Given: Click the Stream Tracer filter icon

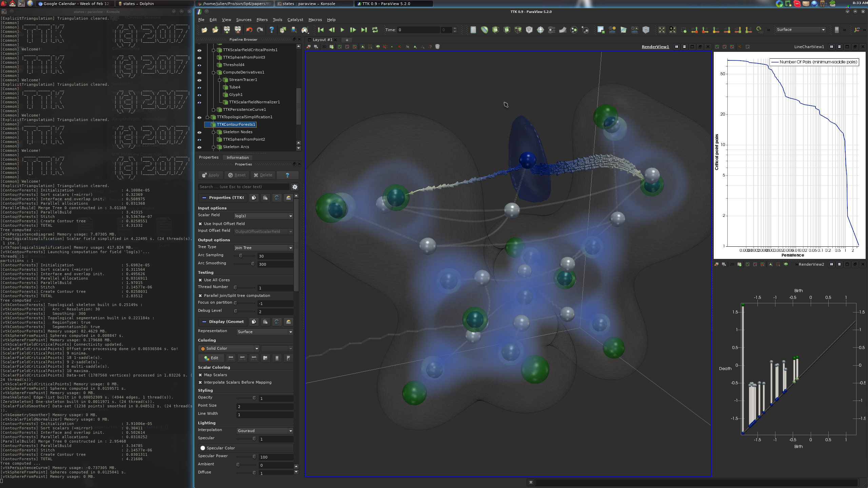Looking at the screenshot, I should click(552, 30).
